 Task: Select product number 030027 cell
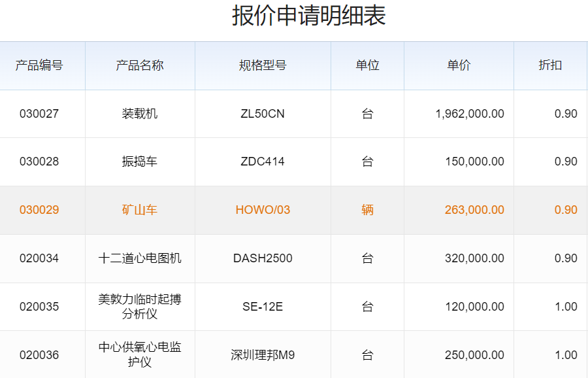click(x=39, y=114)
